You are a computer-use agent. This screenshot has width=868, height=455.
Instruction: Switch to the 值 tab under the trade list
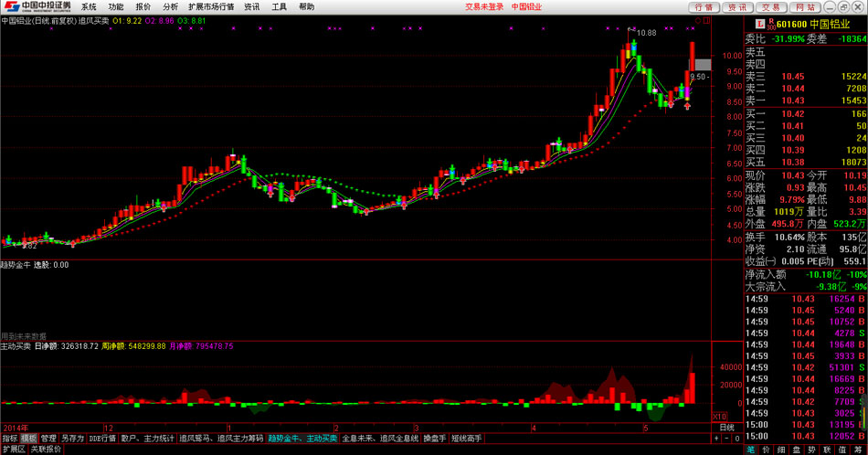tap(842, 450)
